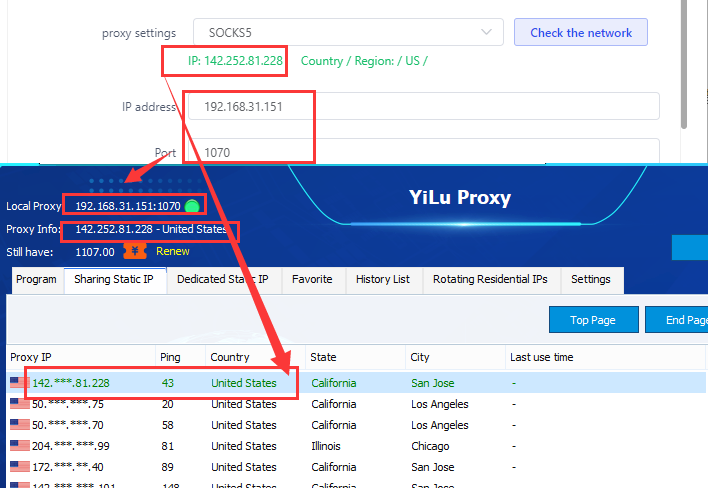The image size is (708, 488).
Task: Select the proxy row 50.***.***.70
Action: pos(357,425)
